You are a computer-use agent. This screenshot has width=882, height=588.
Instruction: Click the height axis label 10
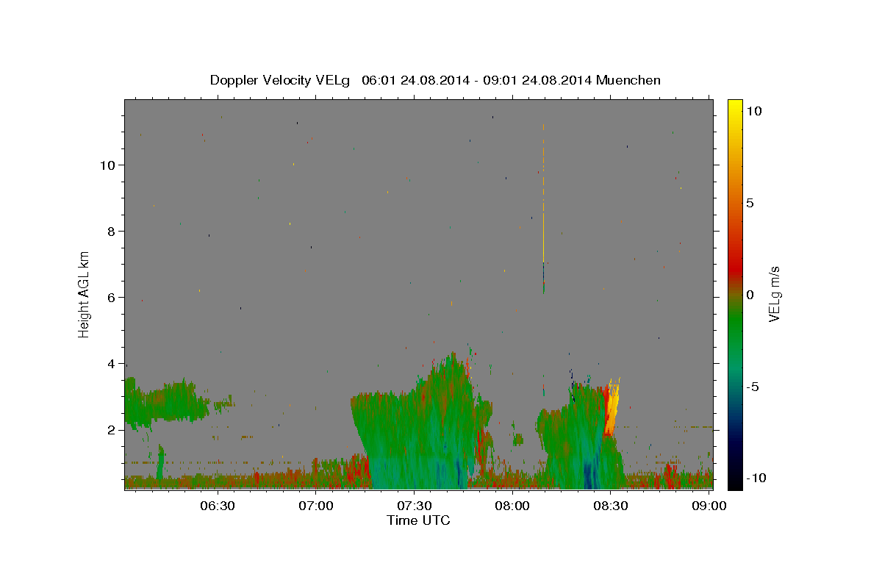(x=108, y=165)
